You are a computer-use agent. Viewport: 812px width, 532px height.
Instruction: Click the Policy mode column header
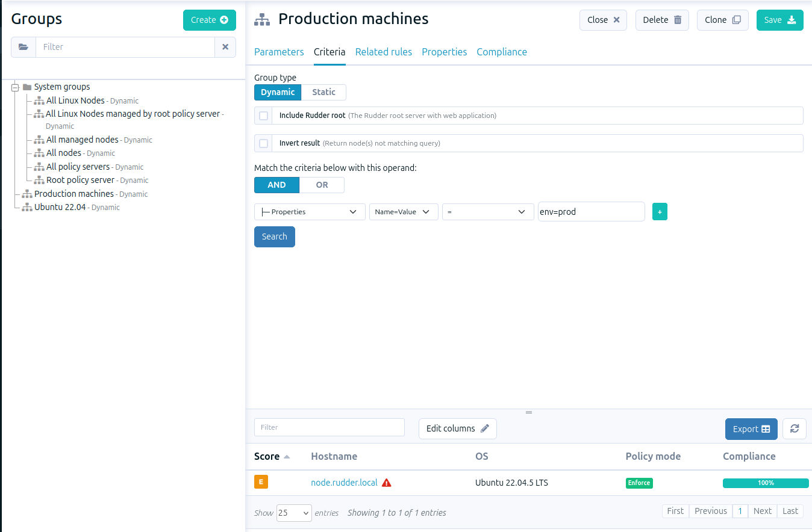click(653, 456)
